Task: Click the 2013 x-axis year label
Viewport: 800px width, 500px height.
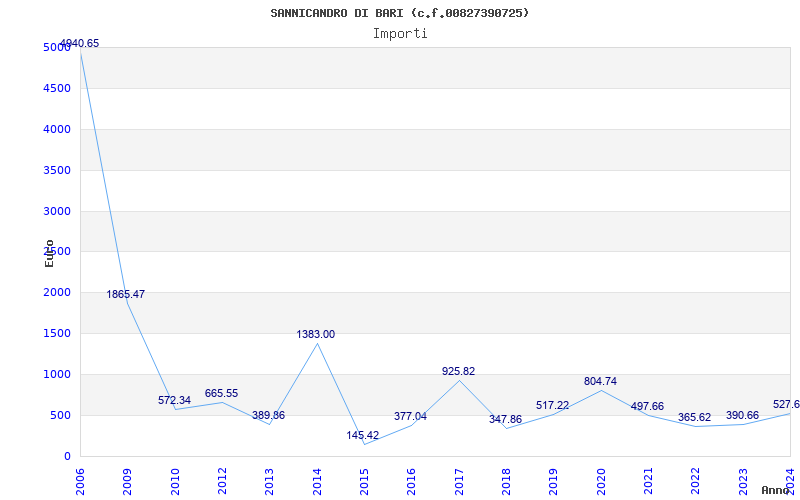Action: click(x=269, y=482)
